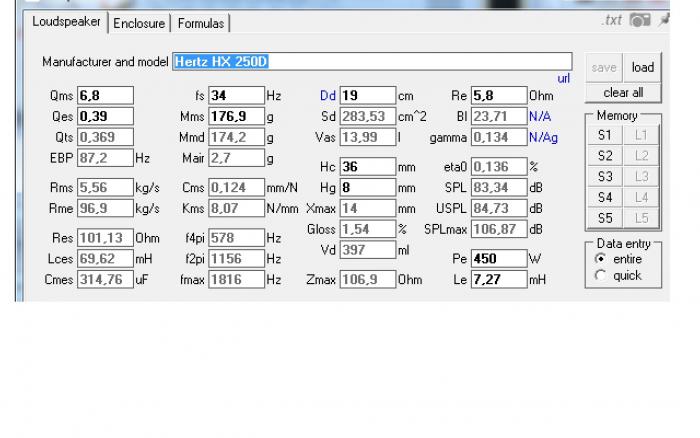Click the fs input field
The width and height of the screenshot is (700, 438).
click(x=237, y=96)
